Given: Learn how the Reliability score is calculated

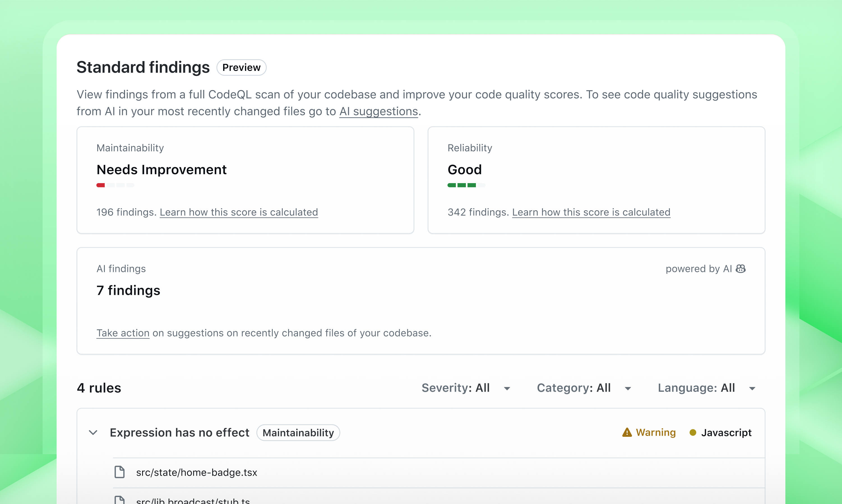Looking at the screenshot, I should (x=591, y=212).
